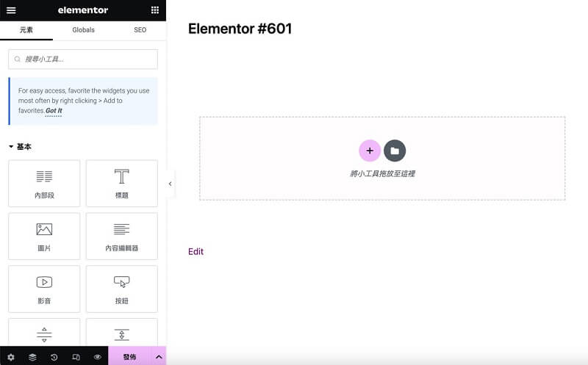
Task: Collapse the 基本 widget category
Action: (21, 147)
